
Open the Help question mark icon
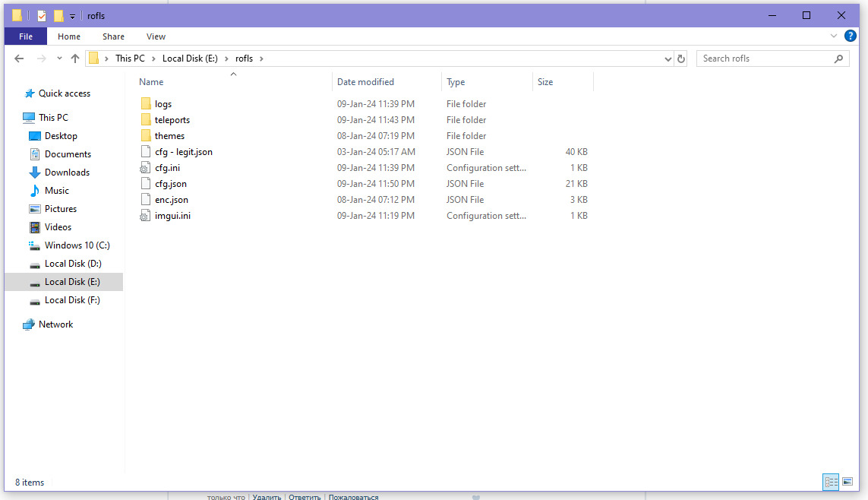[851, 36]
